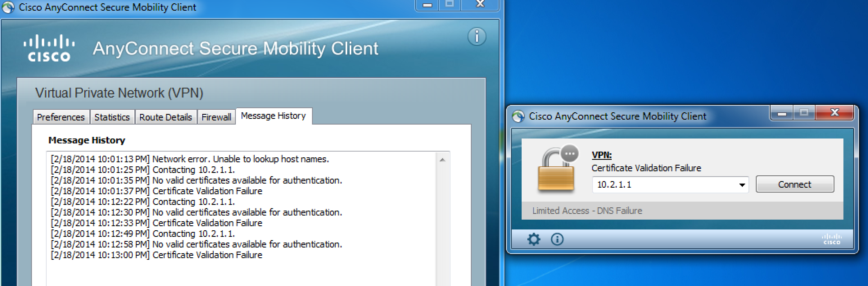
Task: Maximize the large AnyConnect window
Action: (x=450, y=5)
